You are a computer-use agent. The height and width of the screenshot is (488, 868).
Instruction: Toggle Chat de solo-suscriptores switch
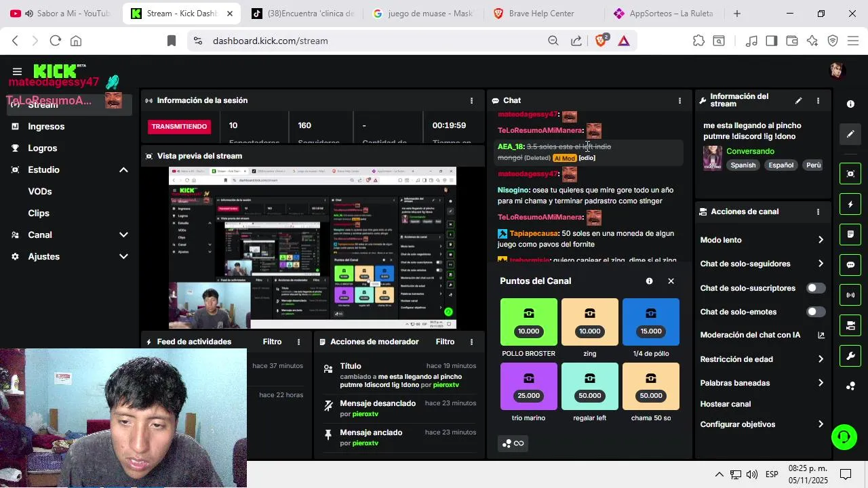coord(815,288)
